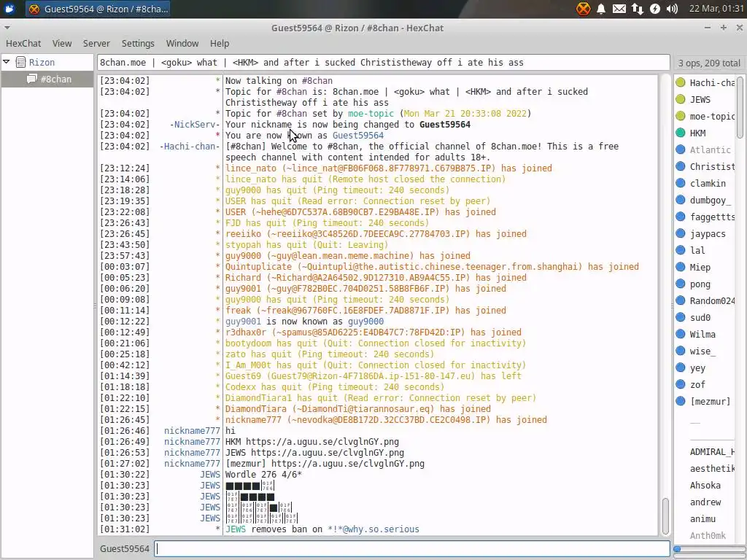
Task: Collapse the Rizon server tree node
Action: pyautogui.click(x=7, y=62)
